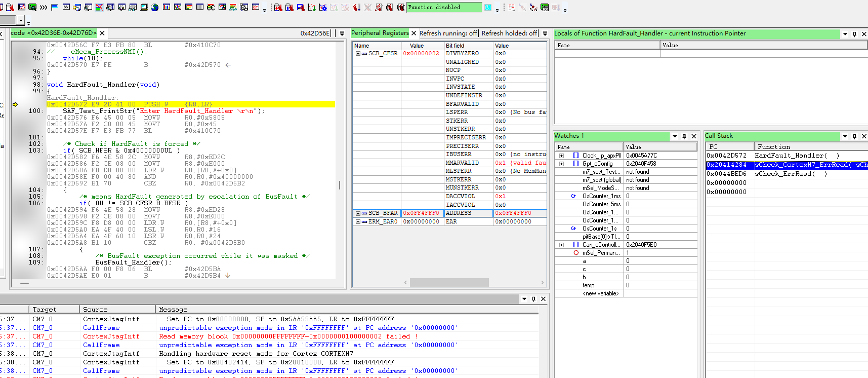Toggle the pin on Call Stack panel
Screen dimensions: 868x378
(854, 136)
